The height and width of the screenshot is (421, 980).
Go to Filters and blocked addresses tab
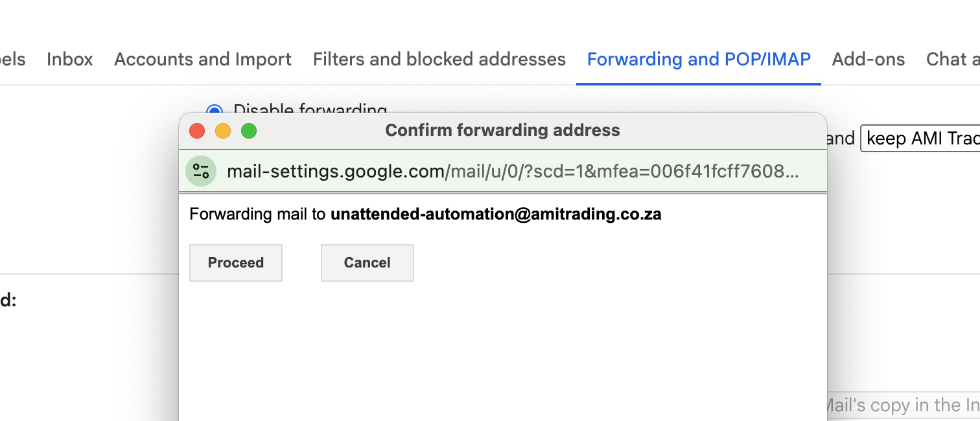[x=439, y=60]
